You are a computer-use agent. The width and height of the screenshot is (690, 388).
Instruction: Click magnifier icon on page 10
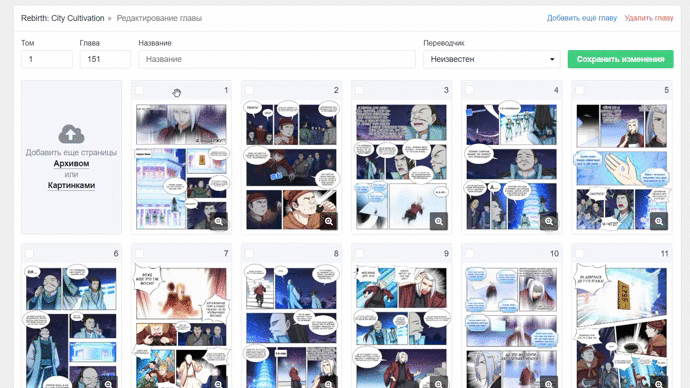(549, 383)
